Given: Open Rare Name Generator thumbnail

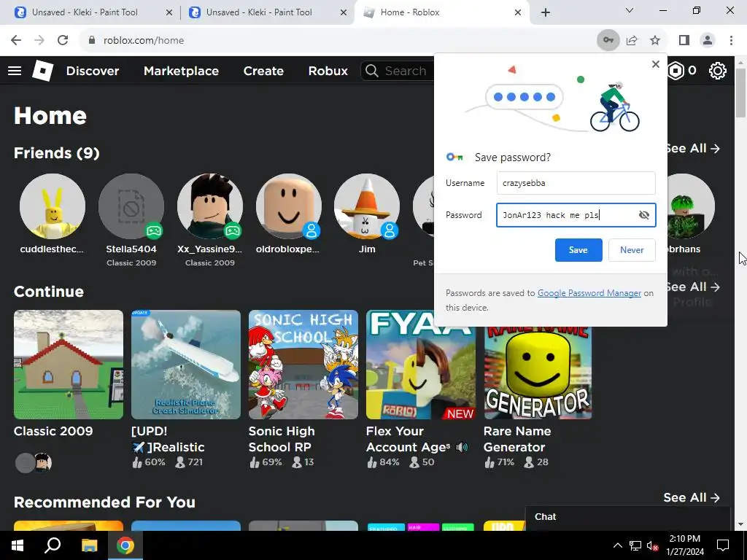Looking at the screenshot, I should (x=538, y=373).
